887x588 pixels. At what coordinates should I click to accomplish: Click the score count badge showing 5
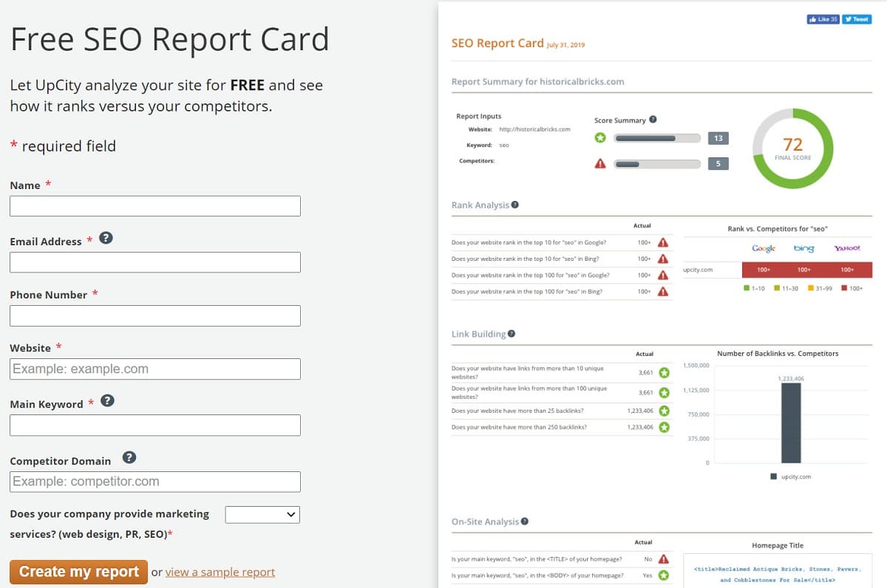718,164
